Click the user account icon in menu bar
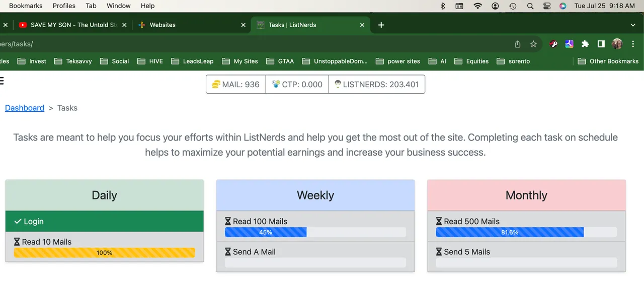The image size is (644, 284). (x=496, y=6)
